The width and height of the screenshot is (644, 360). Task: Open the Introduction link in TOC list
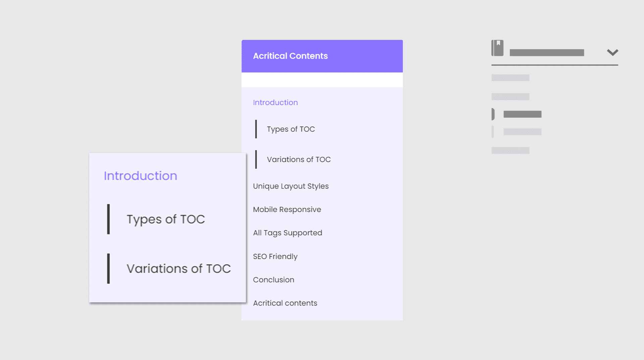click(x=275, y=103)
